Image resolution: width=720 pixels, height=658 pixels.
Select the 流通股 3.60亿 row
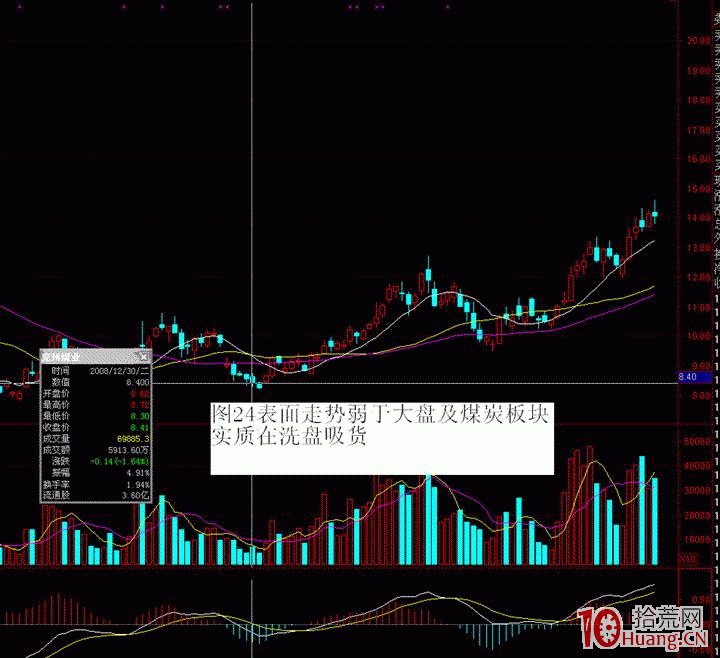[x=95, y=495]
